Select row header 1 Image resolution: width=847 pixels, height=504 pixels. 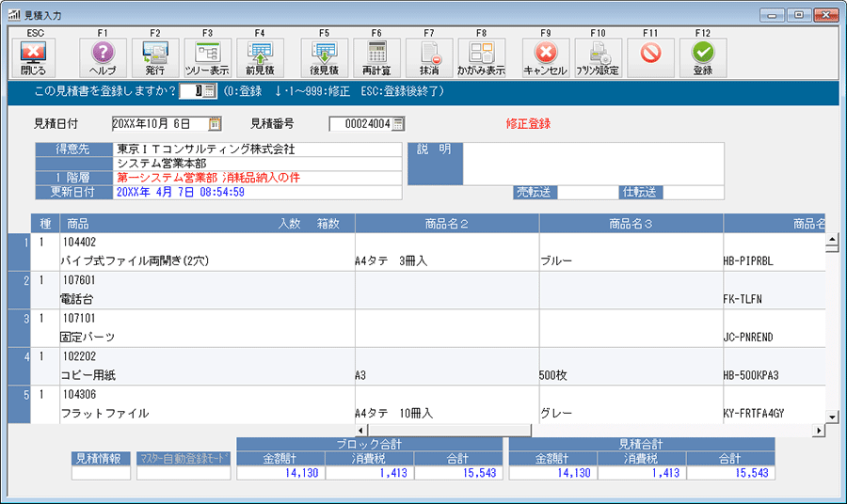click(x=20, y=252)
